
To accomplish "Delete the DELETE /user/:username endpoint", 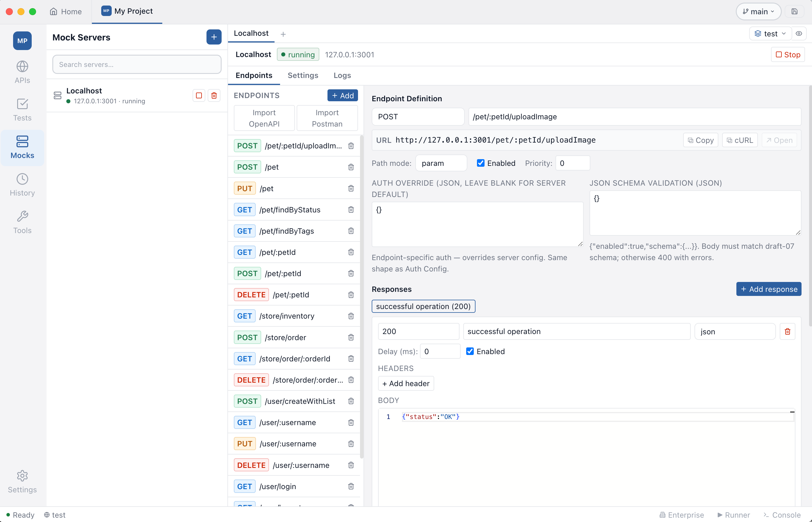I will 351,465.
